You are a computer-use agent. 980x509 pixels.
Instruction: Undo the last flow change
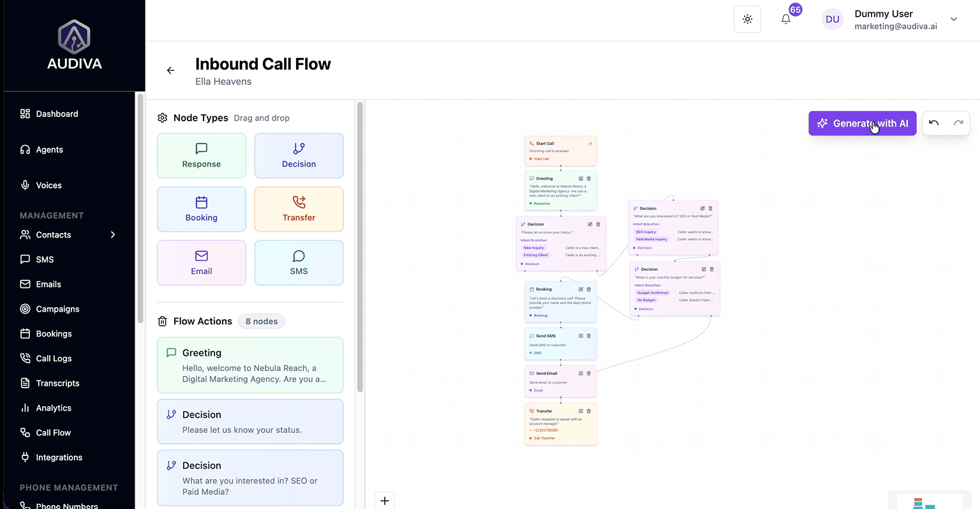934,123
